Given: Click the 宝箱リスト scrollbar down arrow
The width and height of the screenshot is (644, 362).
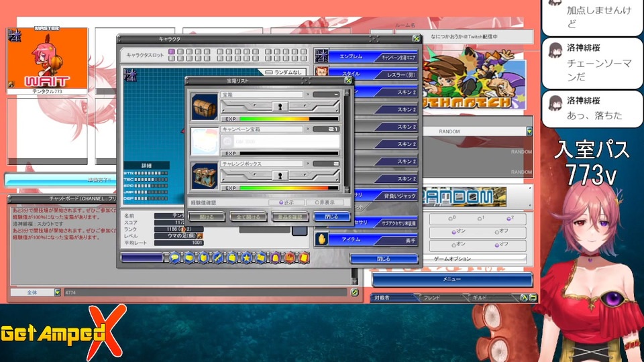Looking at the screenshot, I should [347, 190].
